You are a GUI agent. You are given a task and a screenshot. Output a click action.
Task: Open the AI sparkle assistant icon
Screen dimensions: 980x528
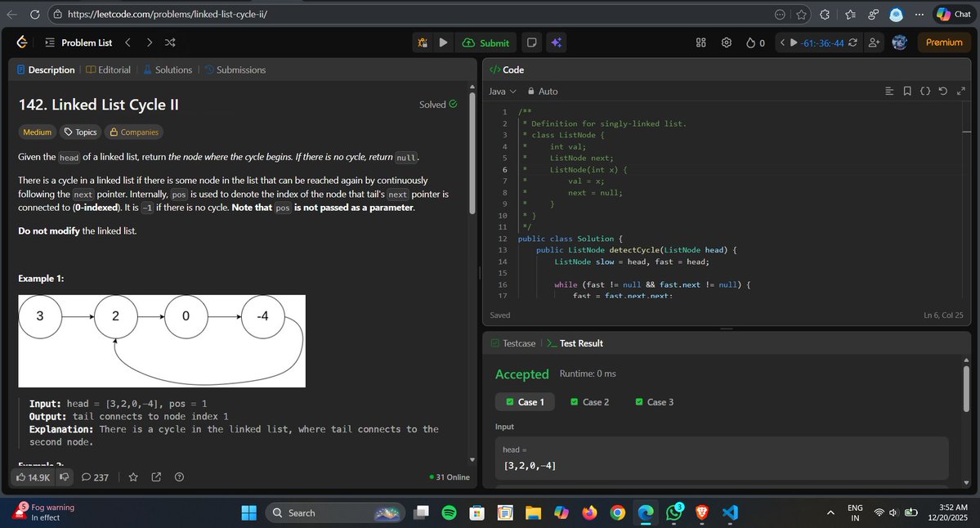[557, 43]
